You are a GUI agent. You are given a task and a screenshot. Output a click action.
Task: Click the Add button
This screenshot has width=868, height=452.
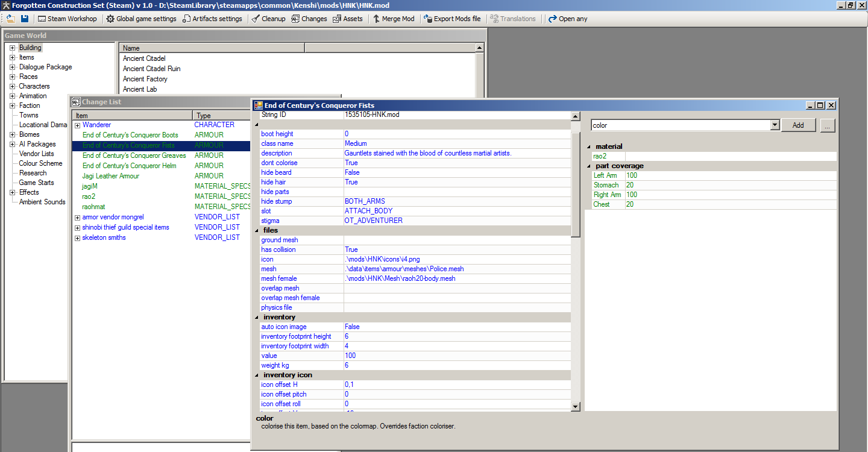click(798, 125)
